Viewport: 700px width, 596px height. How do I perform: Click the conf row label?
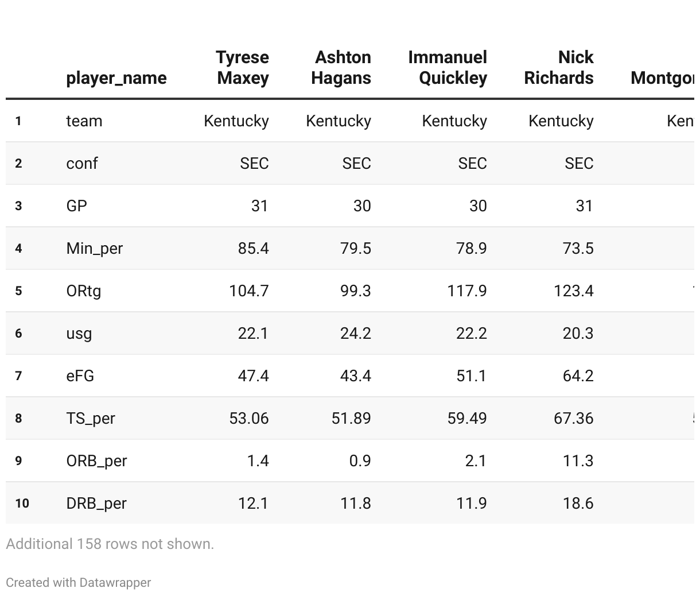(82, 164)
